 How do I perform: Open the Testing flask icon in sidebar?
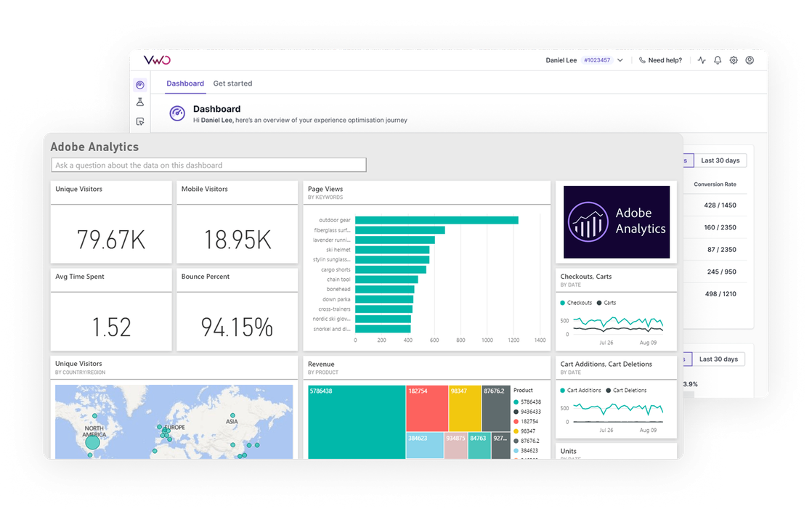[x=140, y=103]
